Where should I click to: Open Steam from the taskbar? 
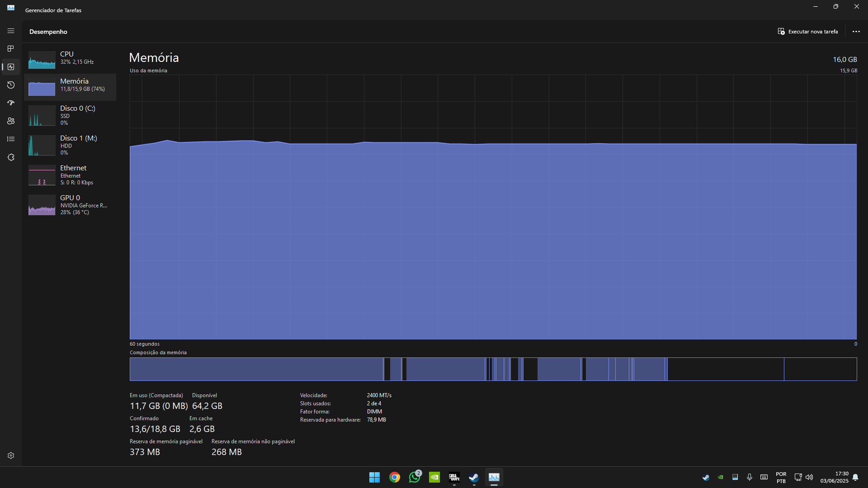tap(474, 477)
